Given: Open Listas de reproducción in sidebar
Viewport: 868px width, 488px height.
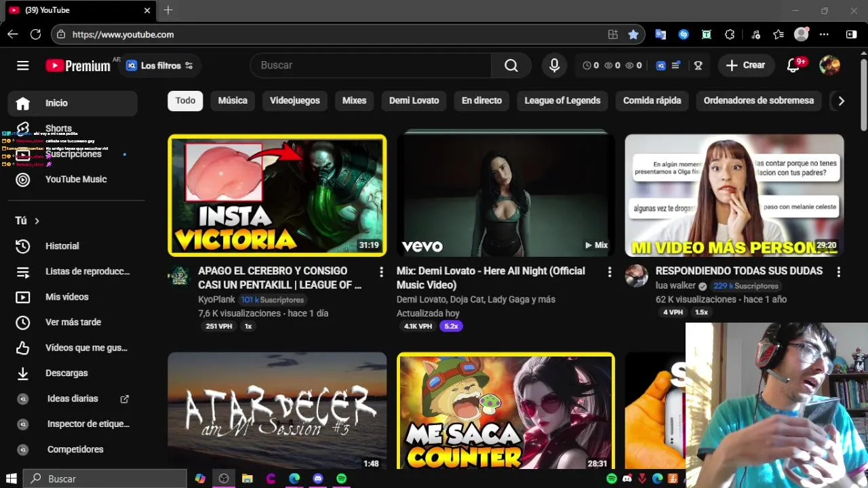Looking at the screenshot, I should [73, 271].
